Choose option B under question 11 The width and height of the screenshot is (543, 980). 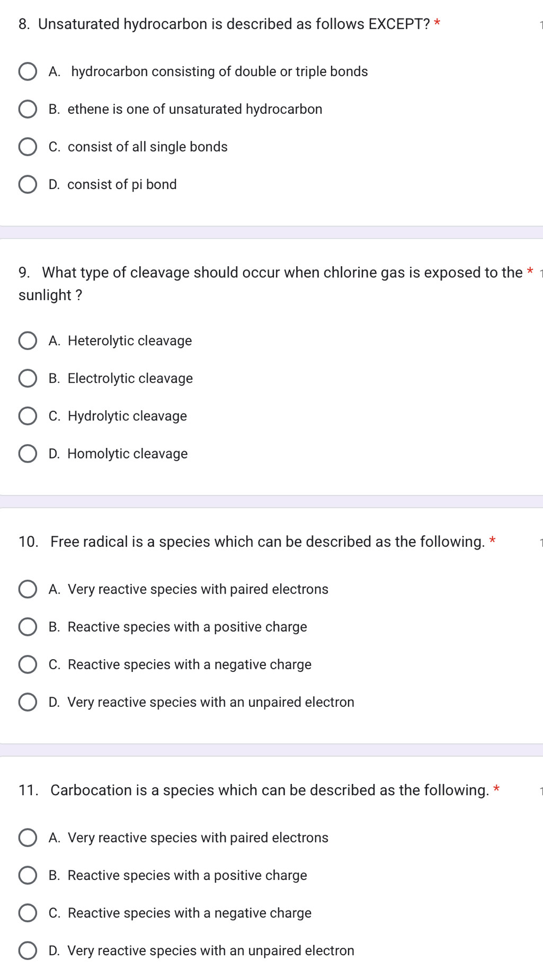[x=28, y=875]
